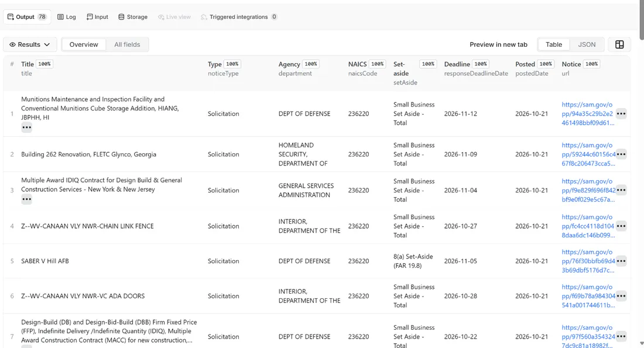Viewport: 644px width, 348px height.
Task: Click the Notice column header
Action: point(571,64)
